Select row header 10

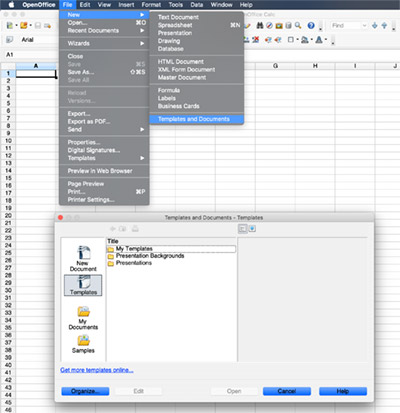click(8, 141)
